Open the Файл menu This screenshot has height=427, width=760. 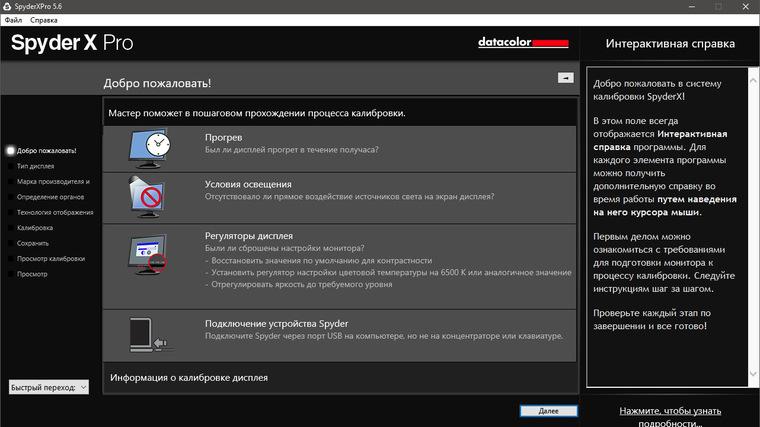pos(14,20)
